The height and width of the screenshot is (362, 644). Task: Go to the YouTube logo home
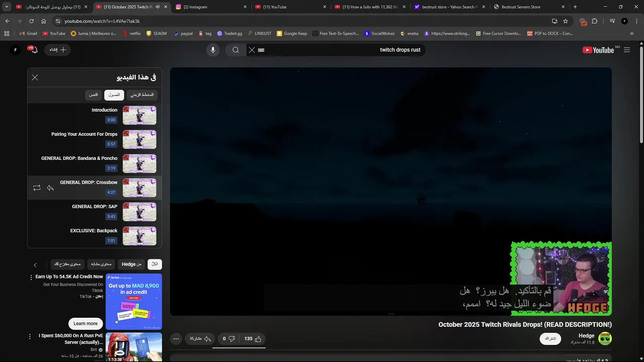coord(598,50)
